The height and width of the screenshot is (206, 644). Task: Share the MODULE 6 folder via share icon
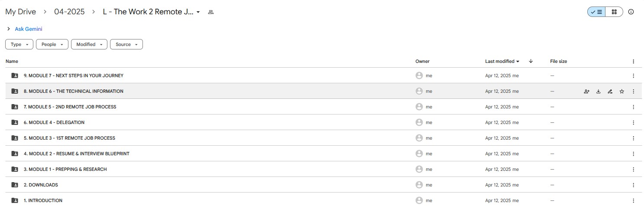pos(586,92)
